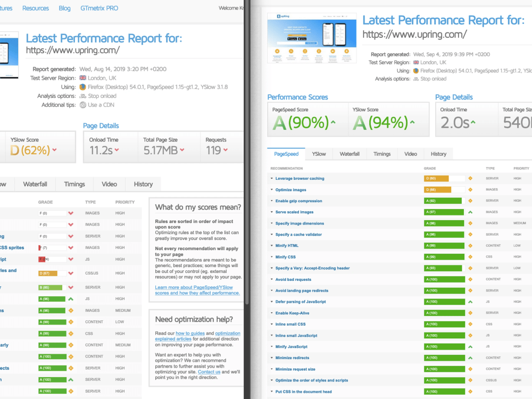Screen dimensions: 532x399
Task: Click red down arrow beside B (85) in left report
Action: click(x=71, y=287)
